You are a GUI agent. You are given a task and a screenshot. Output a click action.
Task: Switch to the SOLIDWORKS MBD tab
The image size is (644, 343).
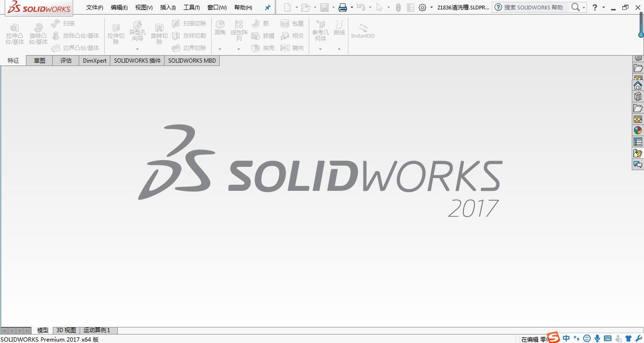point(192,60)
